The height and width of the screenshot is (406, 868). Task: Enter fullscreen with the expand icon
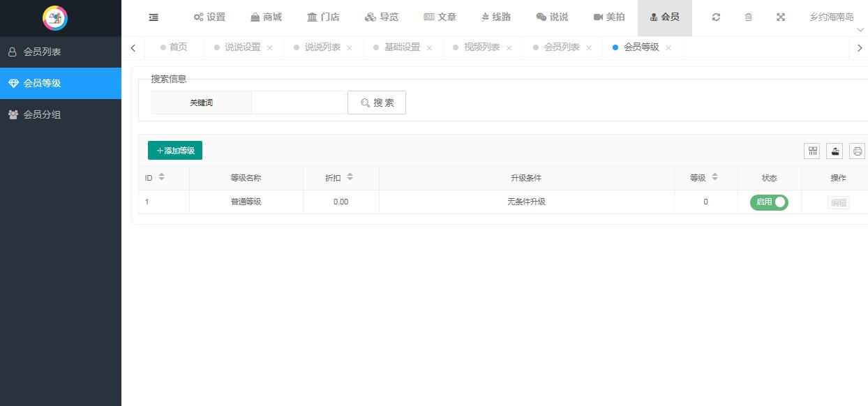tap(781, 17)
